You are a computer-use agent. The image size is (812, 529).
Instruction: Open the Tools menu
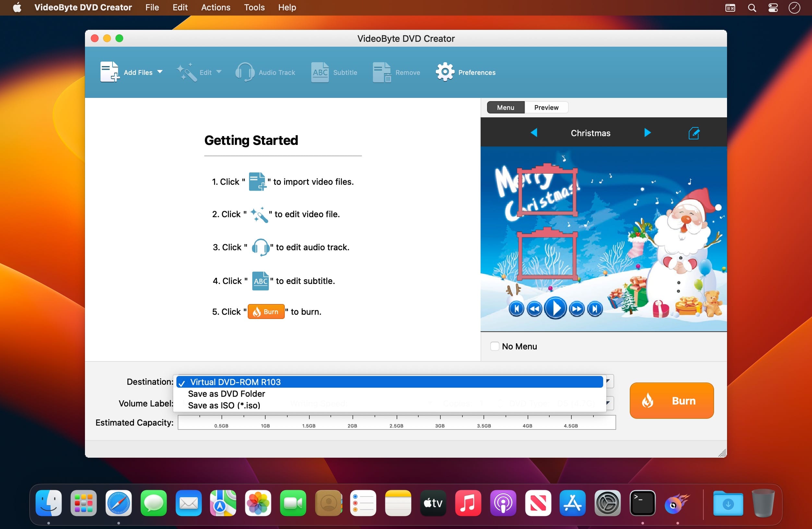coord(254,7)
